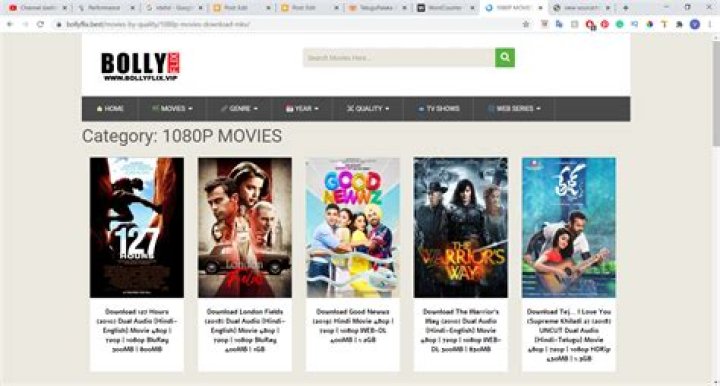Expand the Year dropdown arrow
Viewport: 720px width, 386px height.
(x=316, y=109)
